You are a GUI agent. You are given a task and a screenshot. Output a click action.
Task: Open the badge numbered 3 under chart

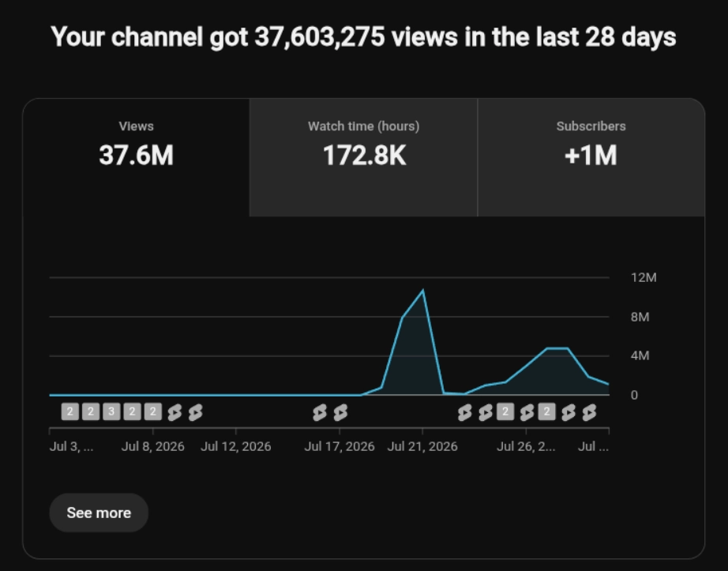point(111,411)
